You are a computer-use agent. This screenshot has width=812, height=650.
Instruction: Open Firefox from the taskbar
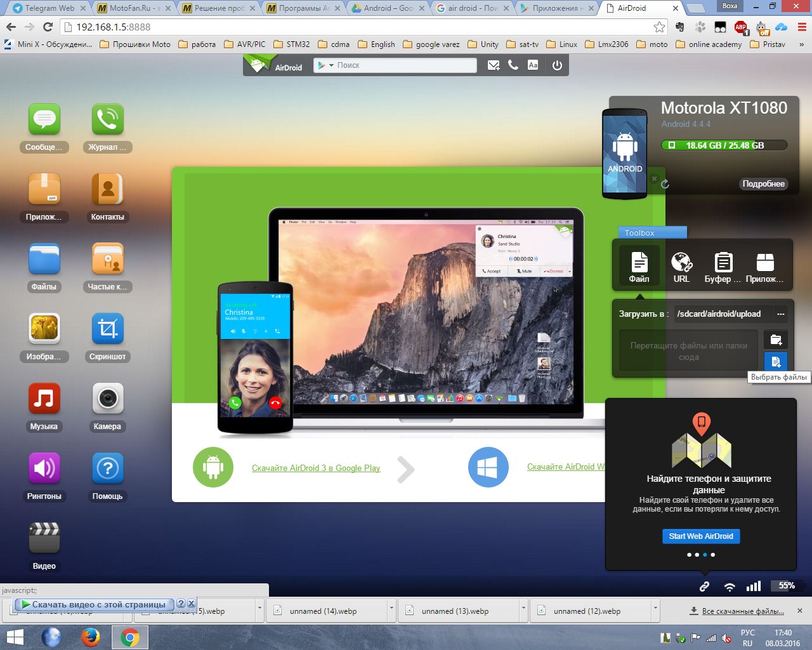[x=91, y=637]
